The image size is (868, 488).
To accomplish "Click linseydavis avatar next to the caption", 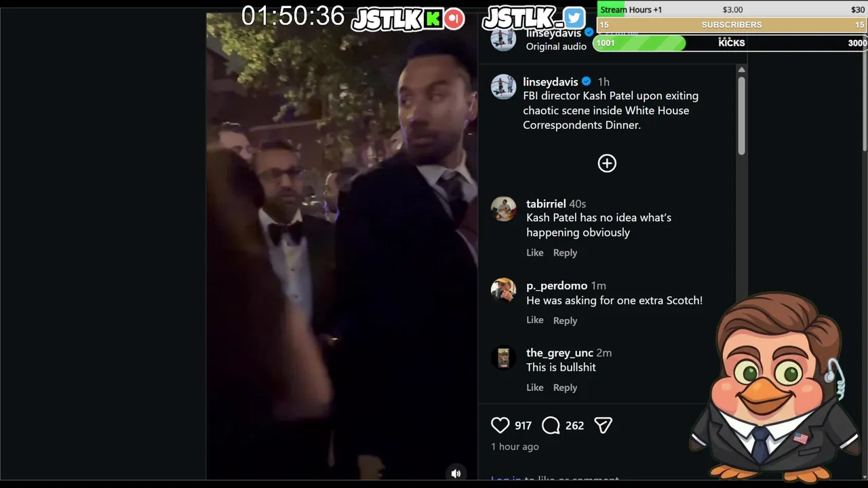I will [503, 87].
